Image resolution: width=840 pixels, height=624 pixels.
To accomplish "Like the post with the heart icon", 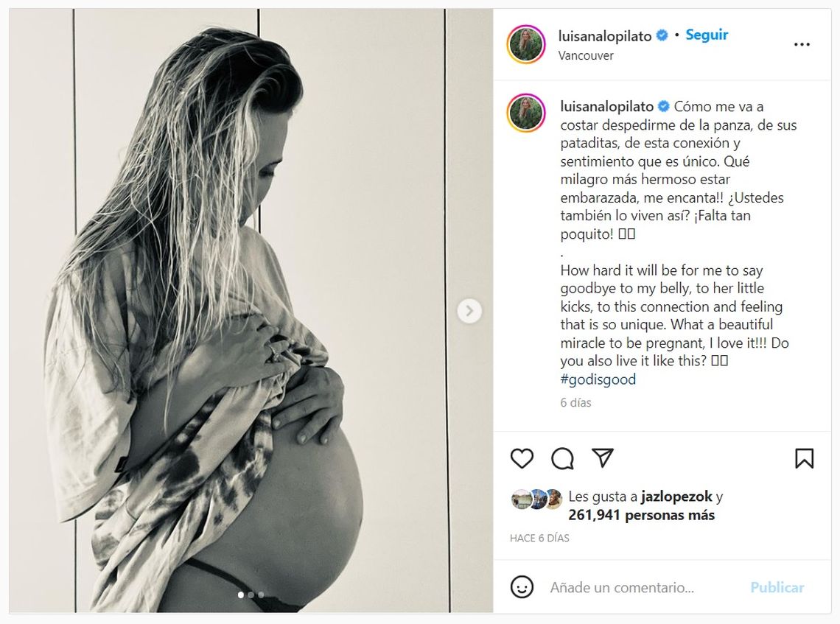I will 522,459.
